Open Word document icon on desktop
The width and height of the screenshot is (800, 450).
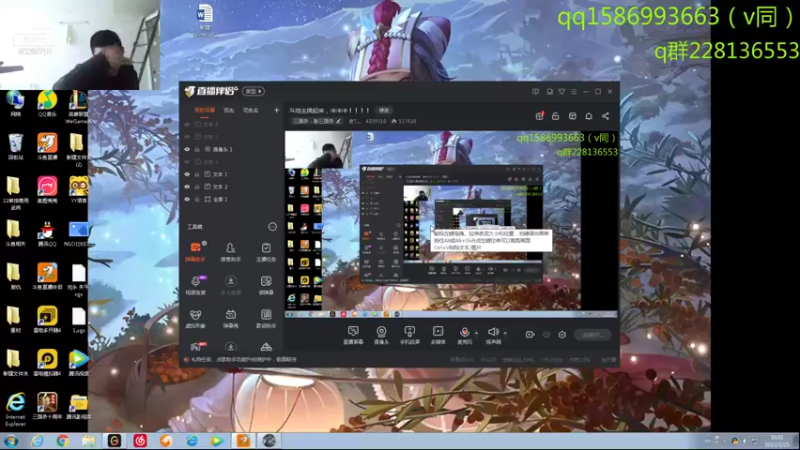(x=205, y=20)
